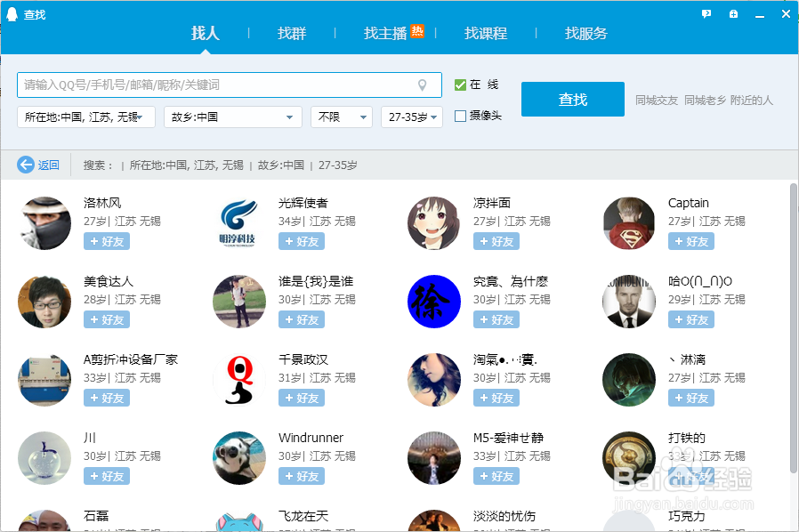Click the back arrow icon beside 返回

click(x=26, y=165)
